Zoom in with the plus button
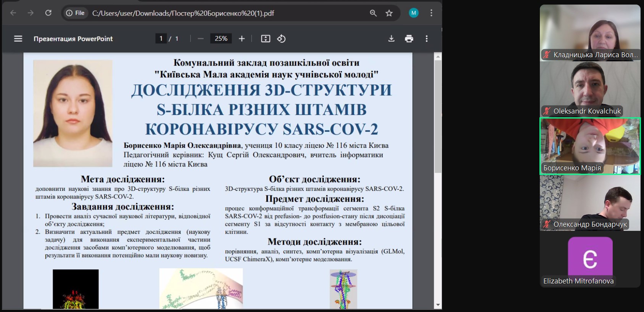This screenshot has height=312, width=644. 241,38
